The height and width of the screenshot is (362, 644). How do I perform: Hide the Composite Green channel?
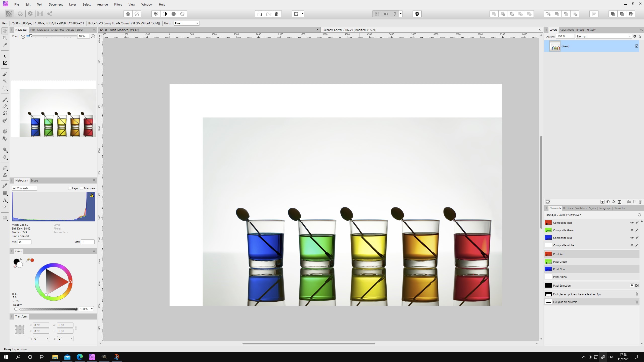coord(632,230)
